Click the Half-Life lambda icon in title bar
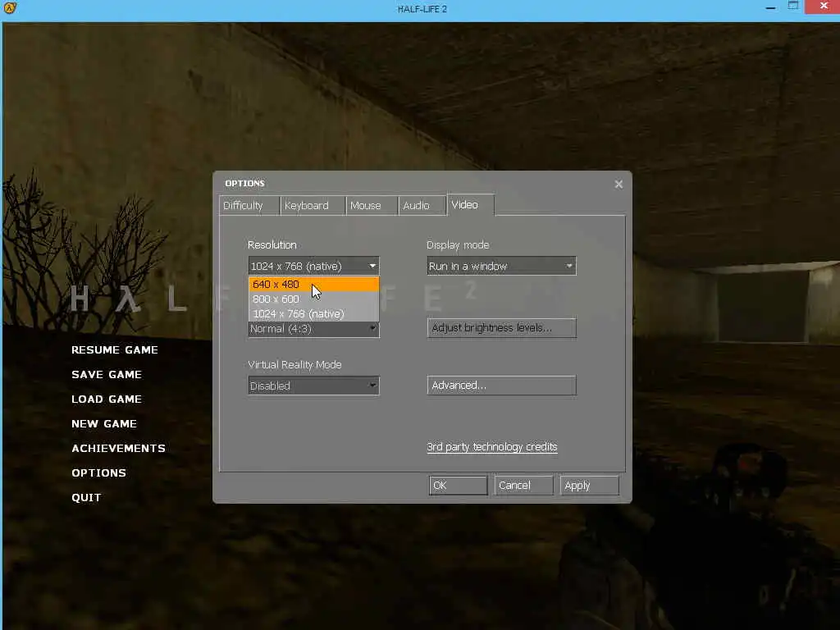 pos(10,8)
